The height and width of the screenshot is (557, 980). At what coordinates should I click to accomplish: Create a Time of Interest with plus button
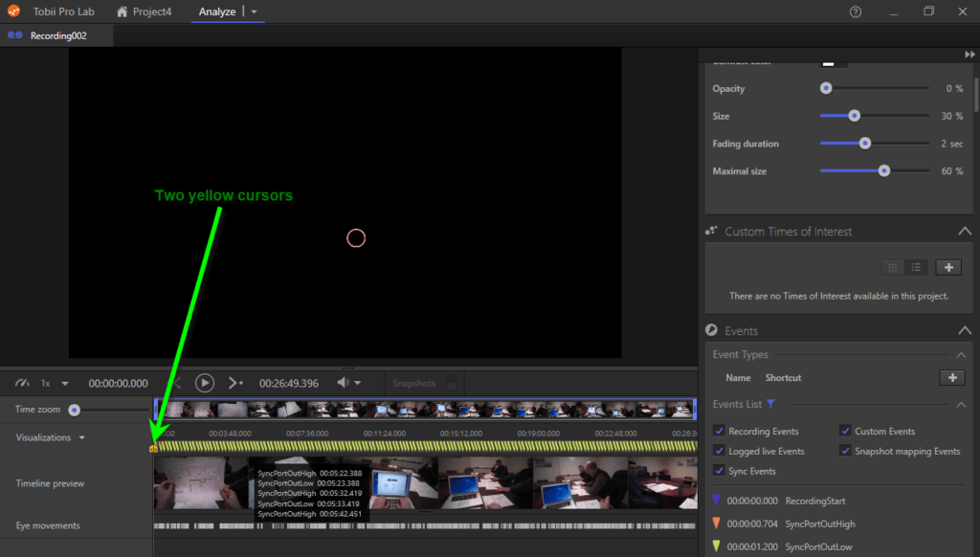(948, 267)
